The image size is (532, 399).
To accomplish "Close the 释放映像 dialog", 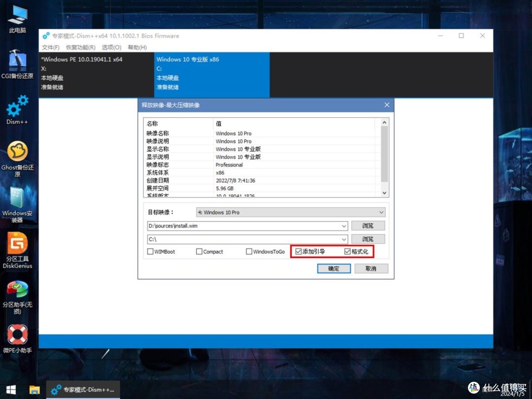I will coord(387,105).
